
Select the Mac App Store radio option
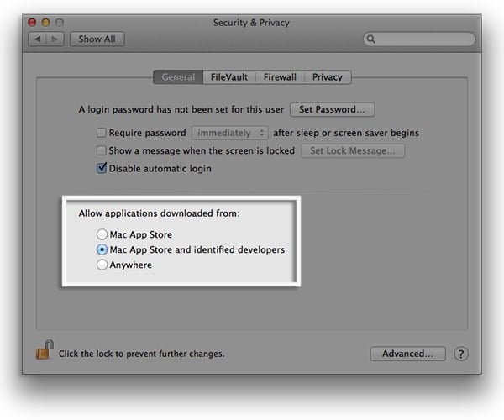click(x=102, y=234)
